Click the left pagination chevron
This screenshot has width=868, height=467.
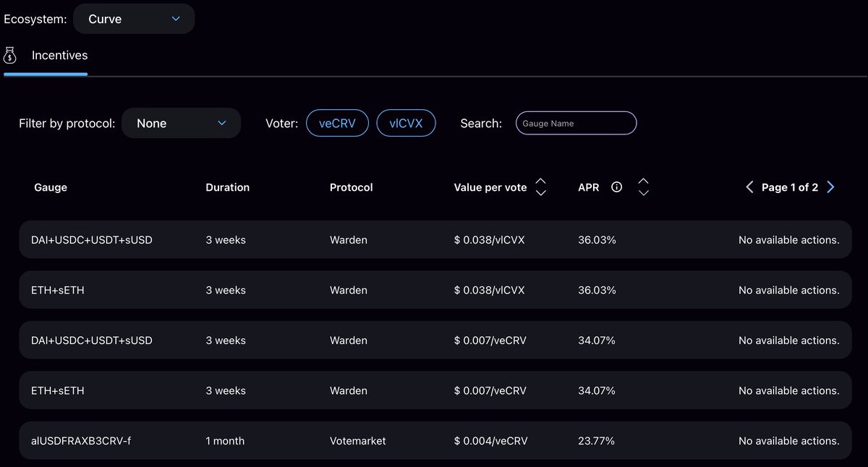pos(749,187)
